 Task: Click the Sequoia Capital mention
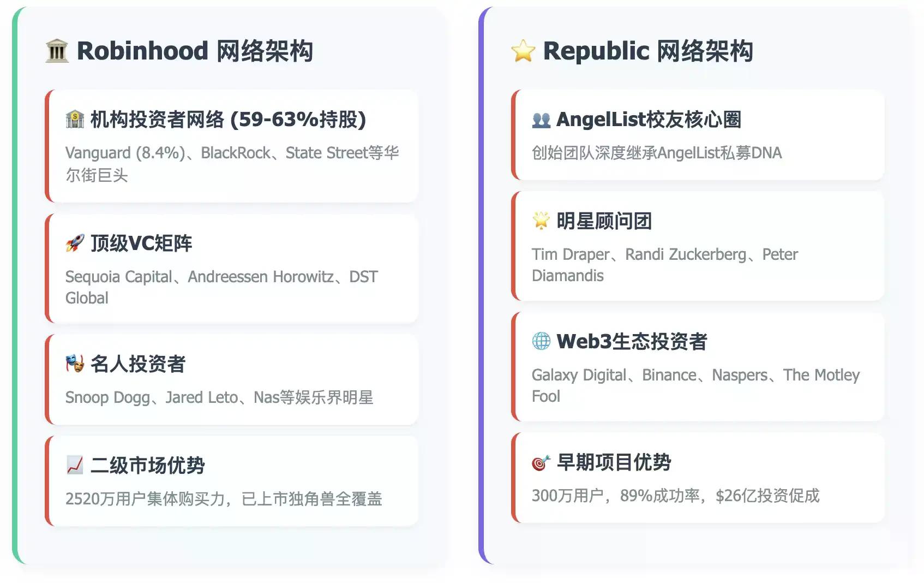[x=117, y=277]
